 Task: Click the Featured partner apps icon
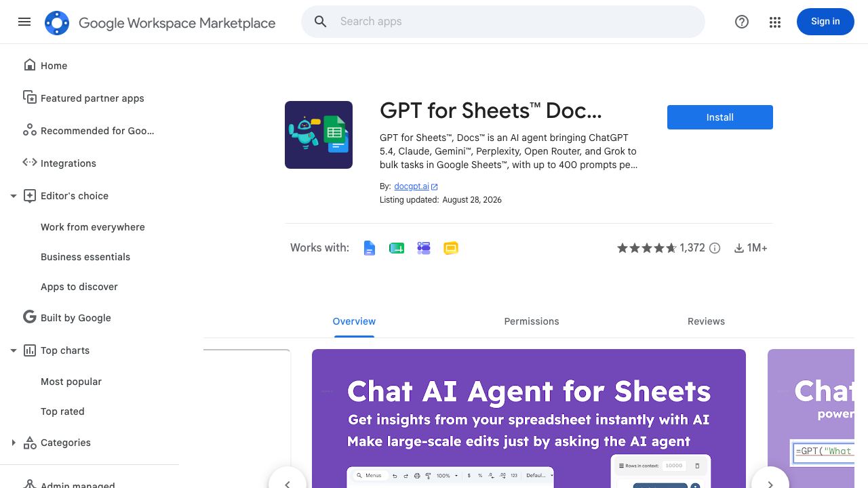[30, 98]
